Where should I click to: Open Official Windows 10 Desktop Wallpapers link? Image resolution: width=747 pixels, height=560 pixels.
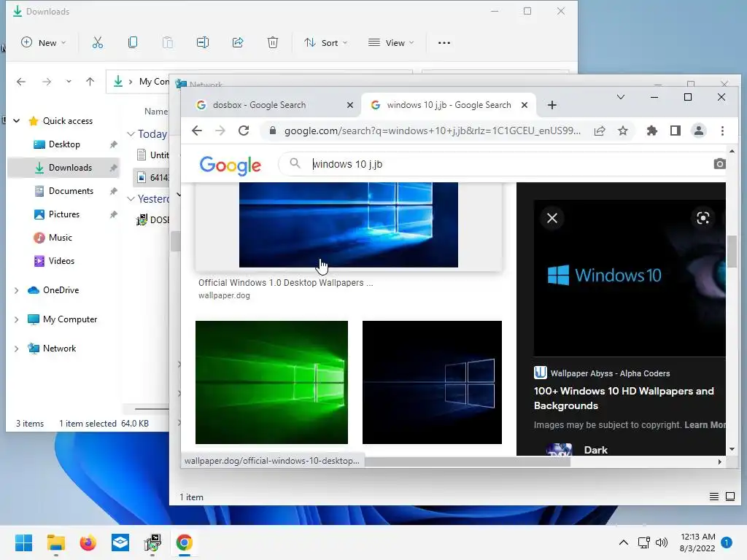[x=286, y=283]
